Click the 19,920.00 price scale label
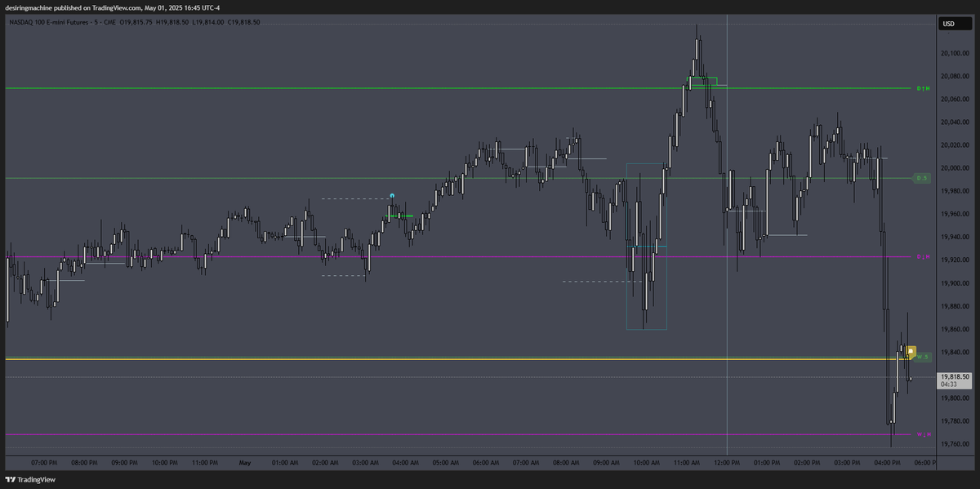The height and width of the screenshot is (489, 980). coord(955,260)
